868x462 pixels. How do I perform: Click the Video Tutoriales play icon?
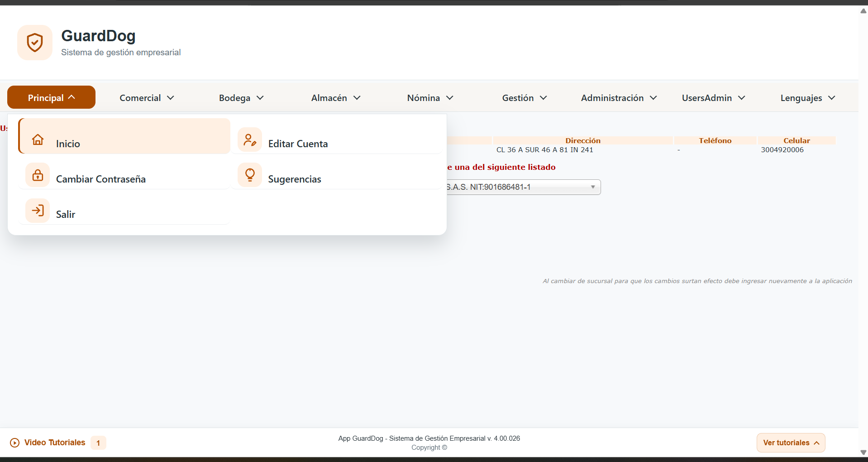click(x=15, y=443)
